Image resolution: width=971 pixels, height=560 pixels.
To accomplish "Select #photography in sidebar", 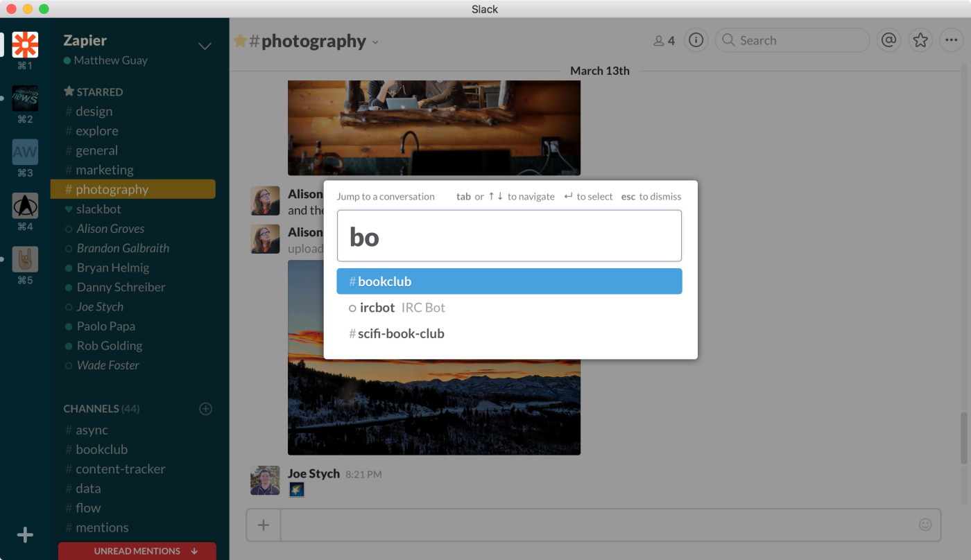I will point(133,189).
